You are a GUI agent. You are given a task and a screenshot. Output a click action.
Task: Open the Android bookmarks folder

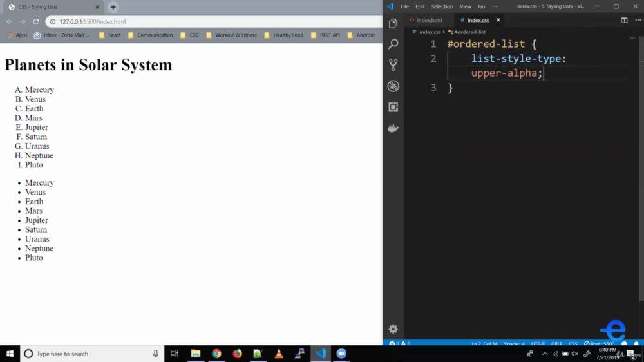pyautogui.click(x=361, y=35)
